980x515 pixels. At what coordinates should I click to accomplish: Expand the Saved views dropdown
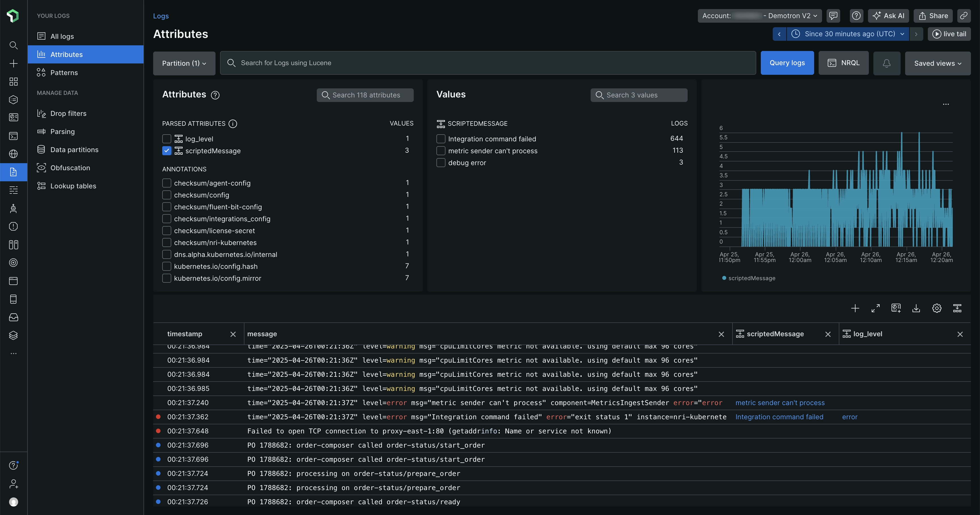[937, 63]
